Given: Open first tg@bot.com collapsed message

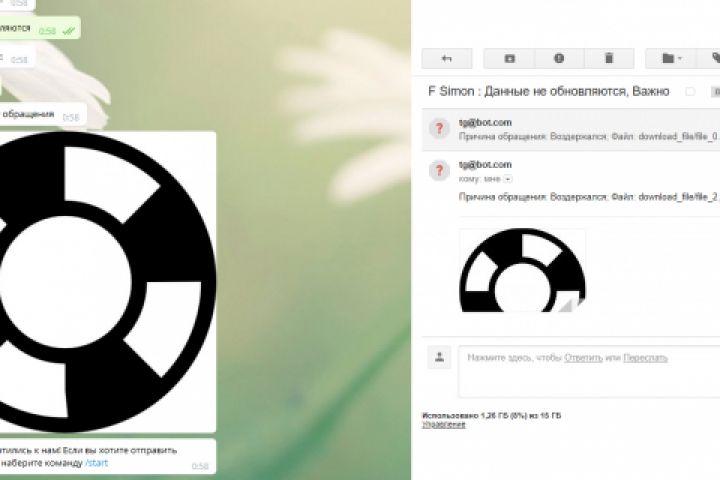Looking at the screenshot, I should point(571,130).
